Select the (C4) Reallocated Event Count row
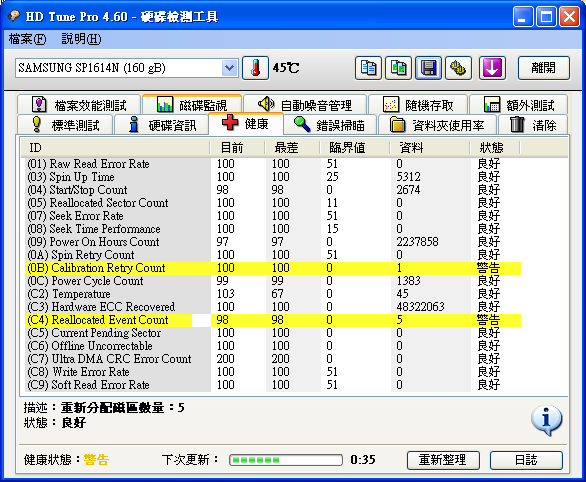This screenshot has height=482, width=586. 273,320
